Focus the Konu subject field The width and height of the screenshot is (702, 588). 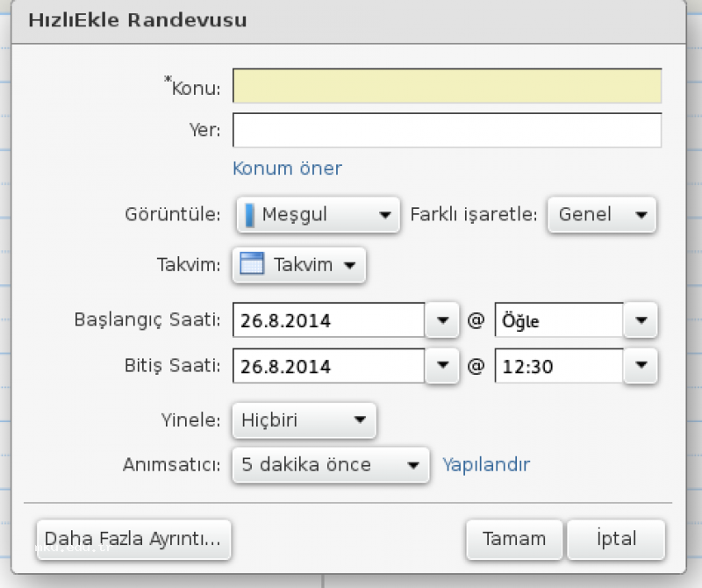tap(447, 85)
